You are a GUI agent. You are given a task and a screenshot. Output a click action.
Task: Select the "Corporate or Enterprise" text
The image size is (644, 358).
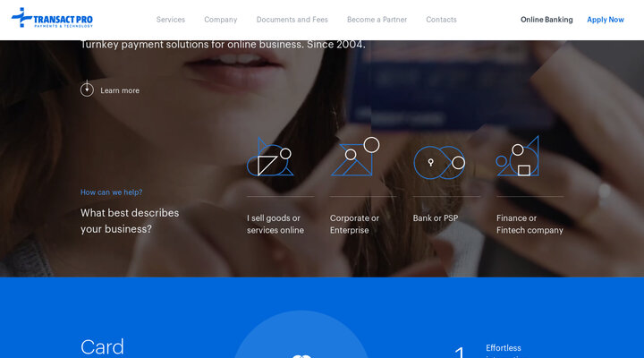point(354,224)
